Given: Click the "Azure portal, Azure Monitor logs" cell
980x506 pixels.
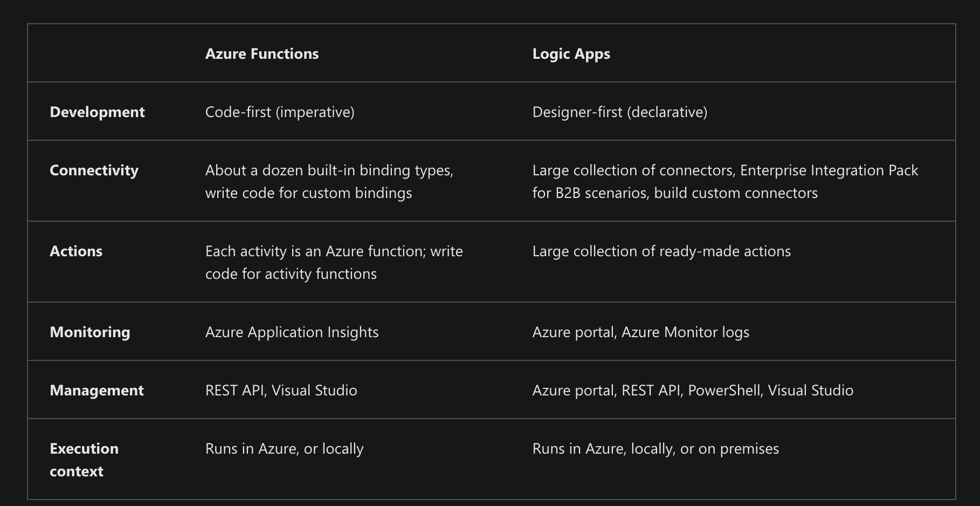Looking at the screenshot, I should pos(641,332).
